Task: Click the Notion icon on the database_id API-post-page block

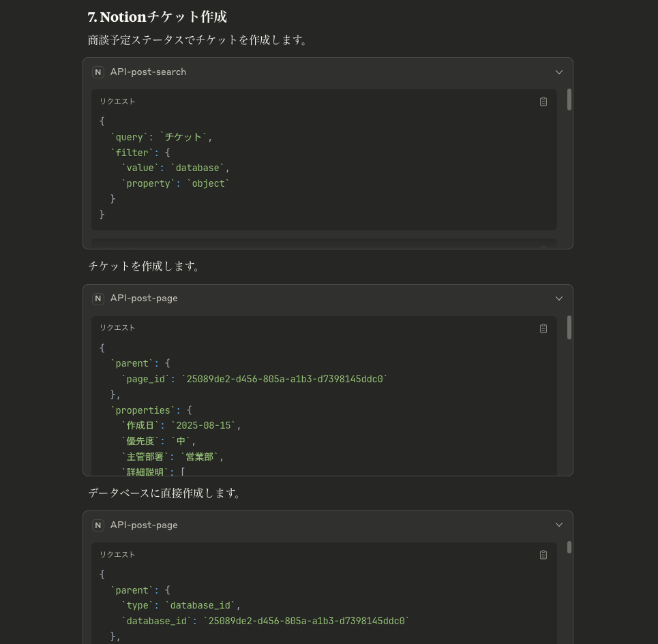Action: pos(98,525)
